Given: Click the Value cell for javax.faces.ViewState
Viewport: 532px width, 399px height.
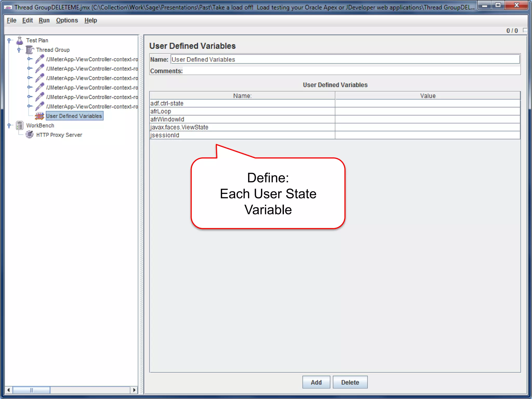Looking at the screenshot, I should [x=428, y=127].
